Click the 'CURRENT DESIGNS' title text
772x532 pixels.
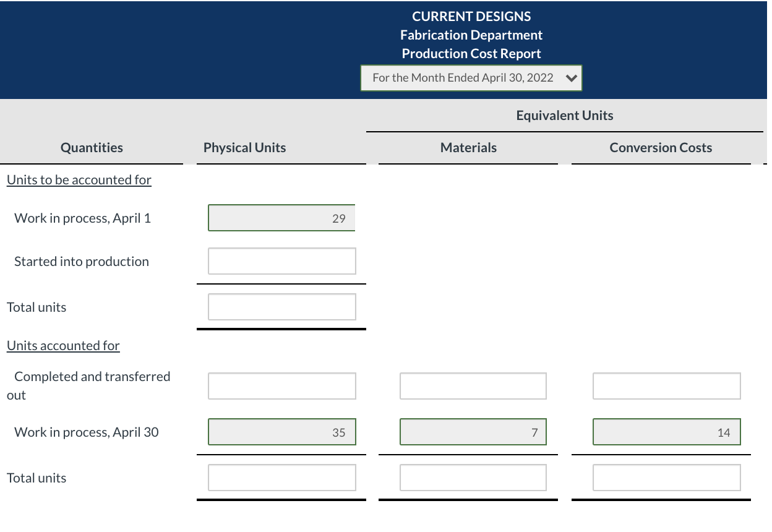coord(471,17)
